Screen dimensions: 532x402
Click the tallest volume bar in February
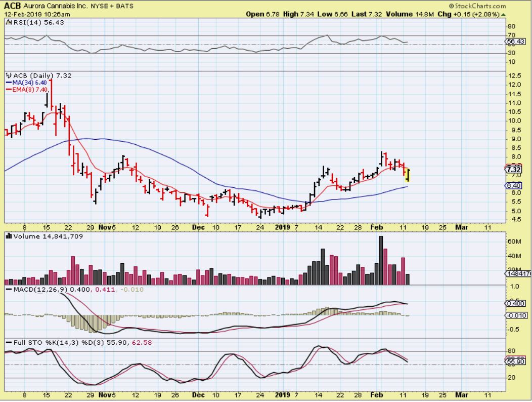pyautogui.click(x=381, y=260)
